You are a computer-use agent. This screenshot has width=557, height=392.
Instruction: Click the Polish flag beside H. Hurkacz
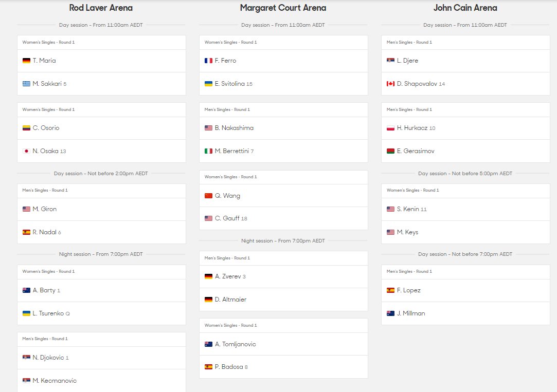pos(390,128)
